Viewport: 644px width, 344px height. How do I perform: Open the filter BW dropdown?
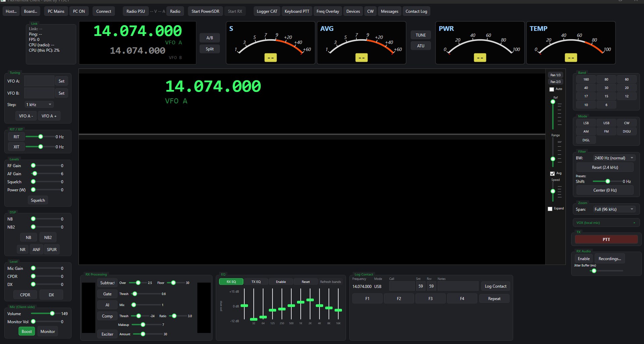pyautogui.click(x=614, y=158)
